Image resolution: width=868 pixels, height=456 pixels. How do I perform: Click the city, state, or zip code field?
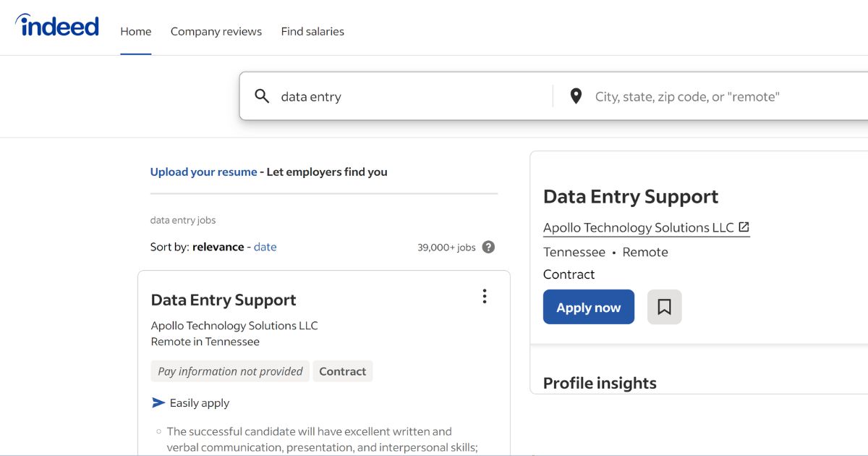coord(687,96)
